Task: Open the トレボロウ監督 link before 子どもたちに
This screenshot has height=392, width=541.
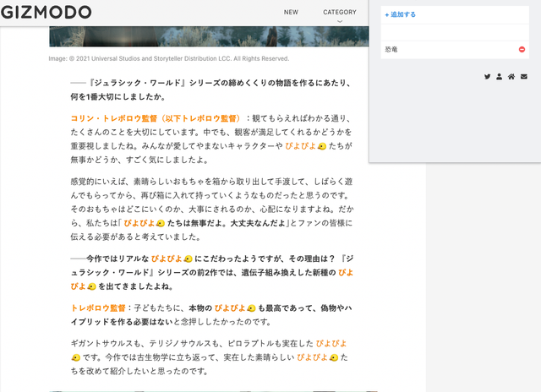Action: (x=98, y=308)
